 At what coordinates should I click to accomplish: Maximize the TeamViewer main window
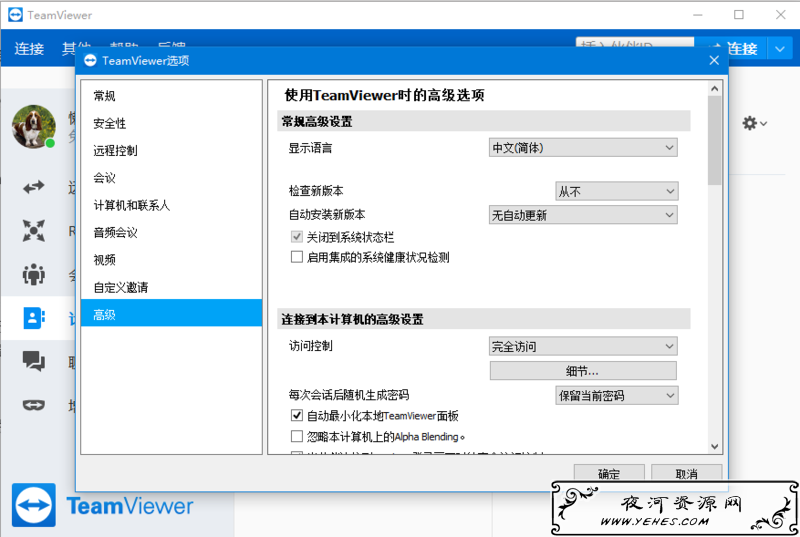point(738,15)
